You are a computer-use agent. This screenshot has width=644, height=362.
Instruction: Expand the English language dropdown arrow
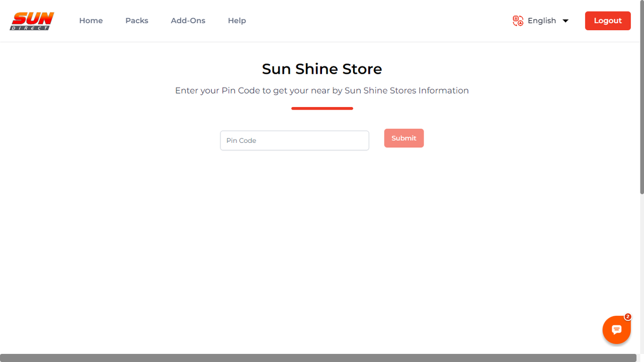(566, 21)
